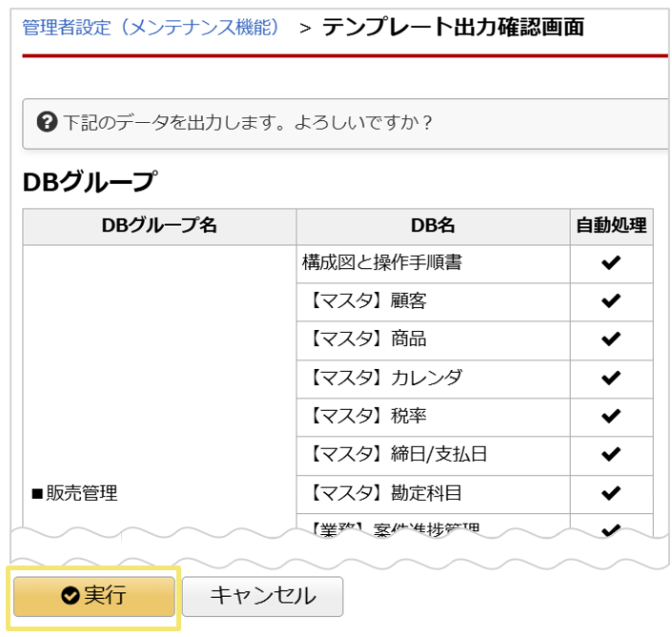Click checkmark for 【マスタ】税率 row
This screenshot has height=637, width=672.
click(611, 416)
